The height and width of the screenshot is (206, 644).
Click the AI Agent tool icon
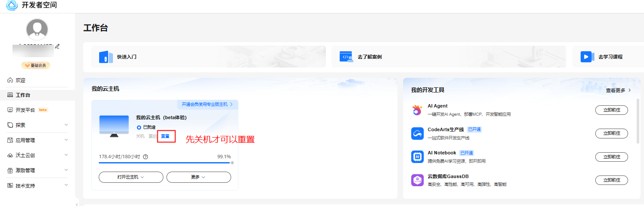click(417, 110)
